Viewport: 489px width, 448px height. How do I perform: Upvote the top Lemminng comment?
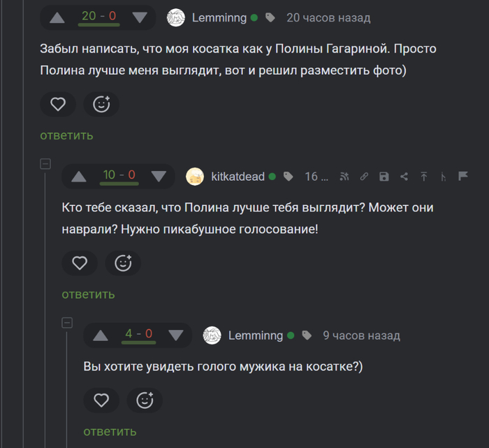[57, 17]
